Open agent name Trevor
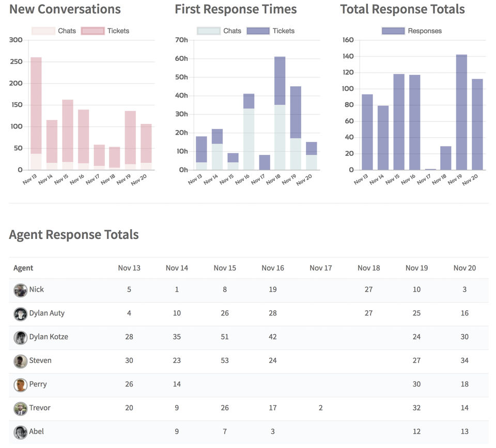Image resolution: width=496 pixels, height=448 pixels. [x=40, y=408]
